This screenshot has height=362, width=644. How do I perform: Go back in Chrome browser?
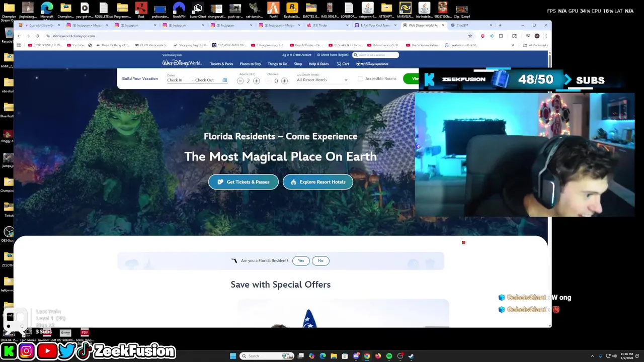(x=19, y=36)
